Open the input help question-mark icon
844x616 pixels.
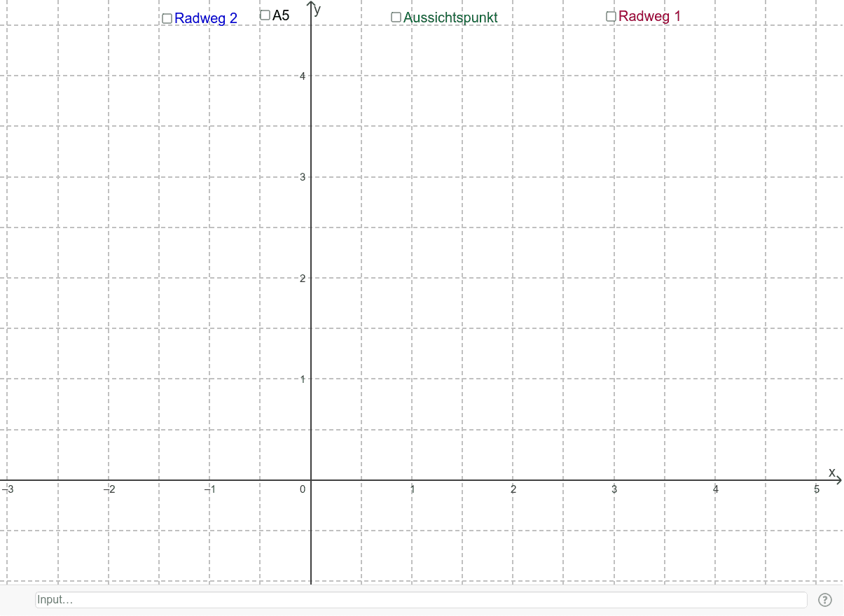[x=825, y=600]
